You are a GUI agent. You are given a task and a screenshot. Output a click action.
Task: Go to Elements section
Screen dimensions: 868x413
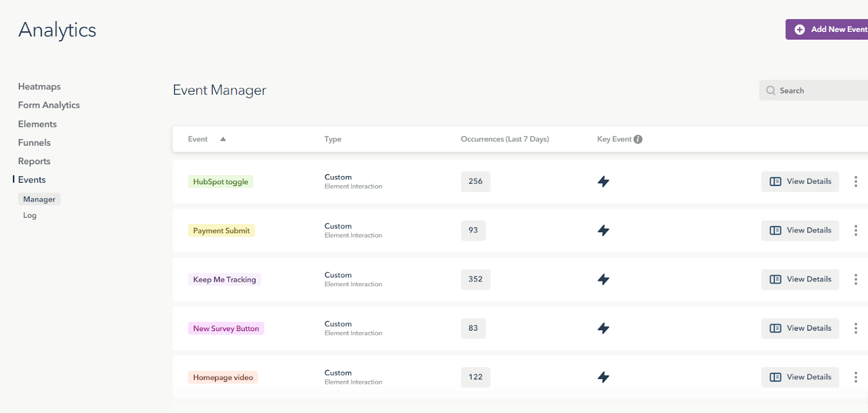37,124
